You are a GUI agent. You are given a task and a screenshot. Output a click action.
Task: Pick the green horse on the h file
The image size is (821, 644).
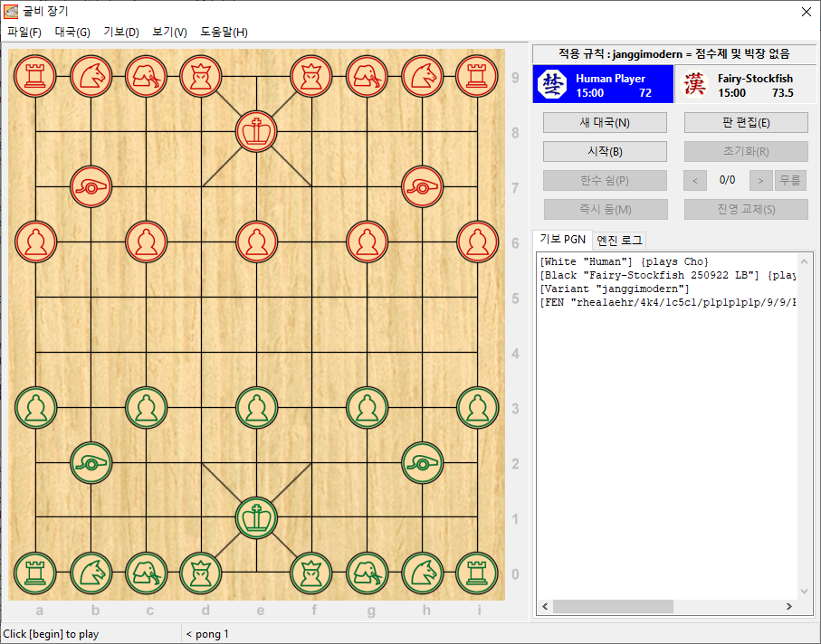422,573
